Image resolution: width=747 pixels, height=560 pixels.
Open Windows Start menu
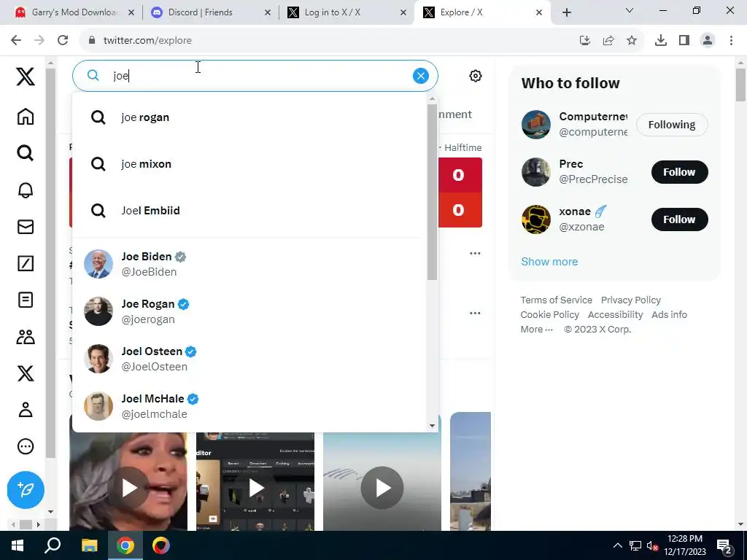pyautogui.click(x=18, y=545)
